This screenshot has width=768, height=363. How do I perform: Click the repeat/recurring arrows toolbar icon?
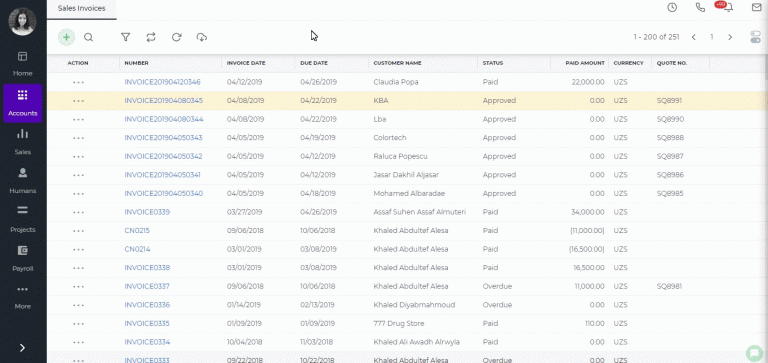(151, 37)
